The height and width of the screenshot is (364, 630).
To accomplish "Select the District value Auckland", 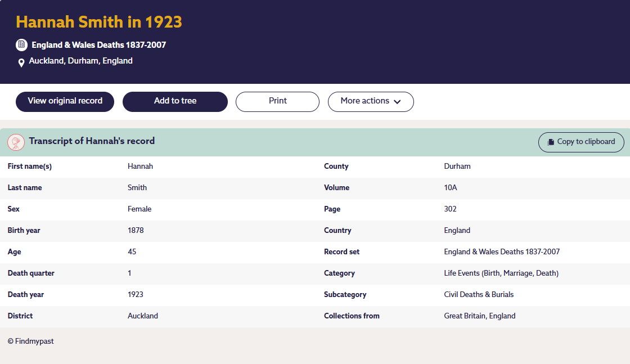I will [143, 316].
